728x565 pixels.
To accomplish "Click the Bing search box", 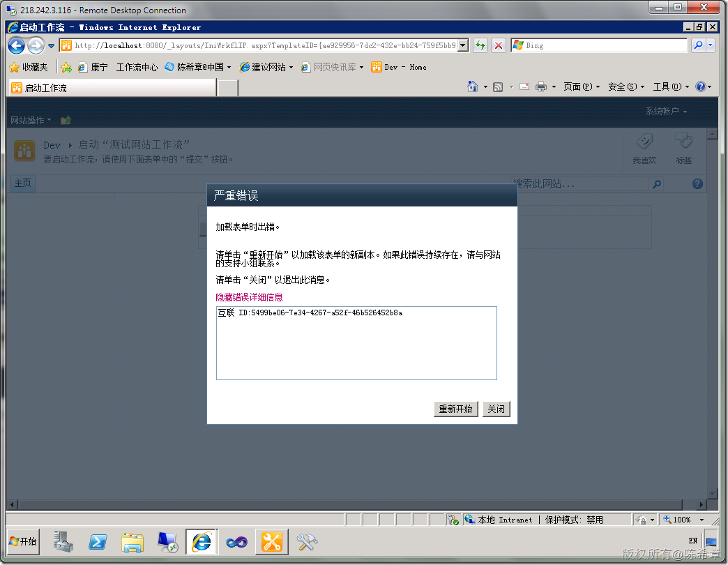I will (x=599, y=45).
